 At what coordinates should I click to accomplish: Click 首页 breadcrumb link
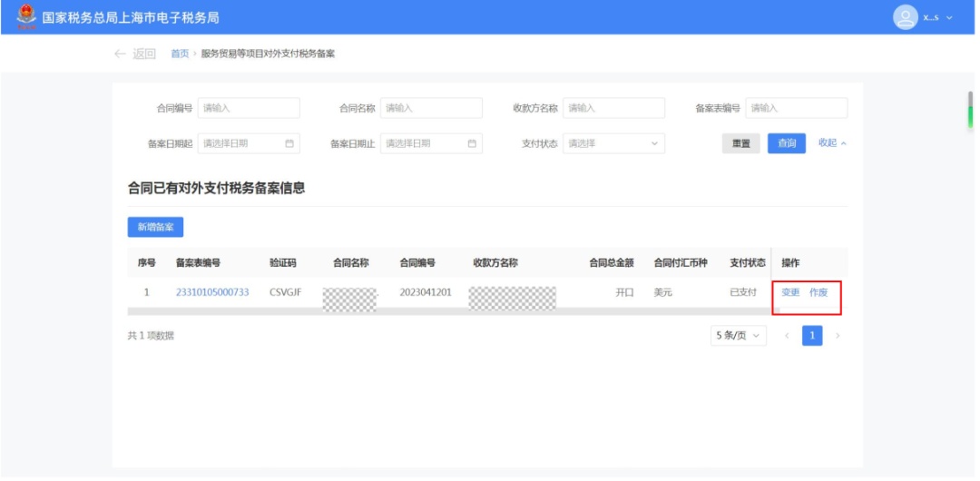pyautogui.click(x=180, y=54)
